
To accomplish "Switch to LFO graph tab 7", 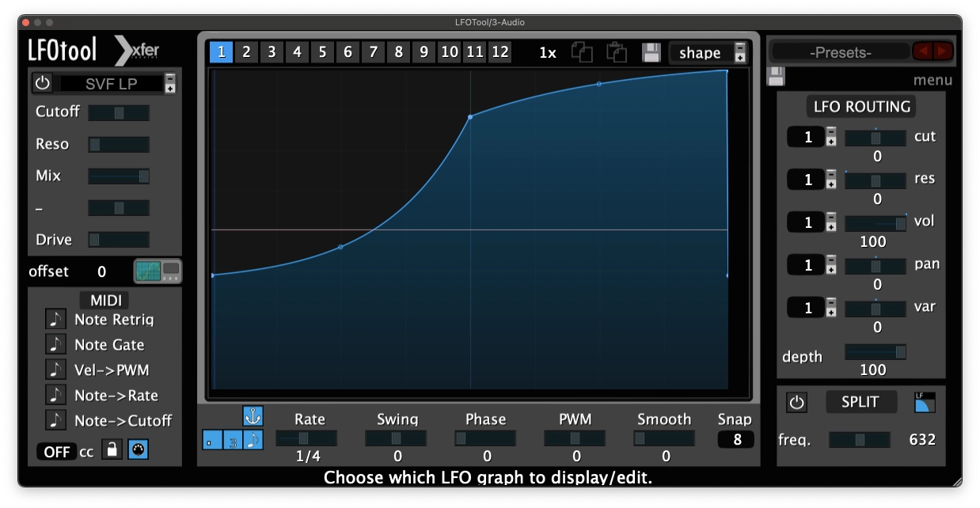I will point(373,52).
